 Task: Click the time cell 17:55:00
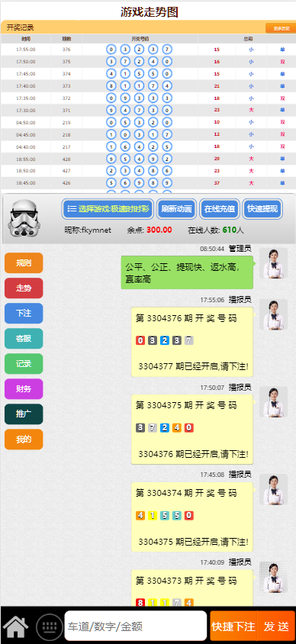pos(25,50)
